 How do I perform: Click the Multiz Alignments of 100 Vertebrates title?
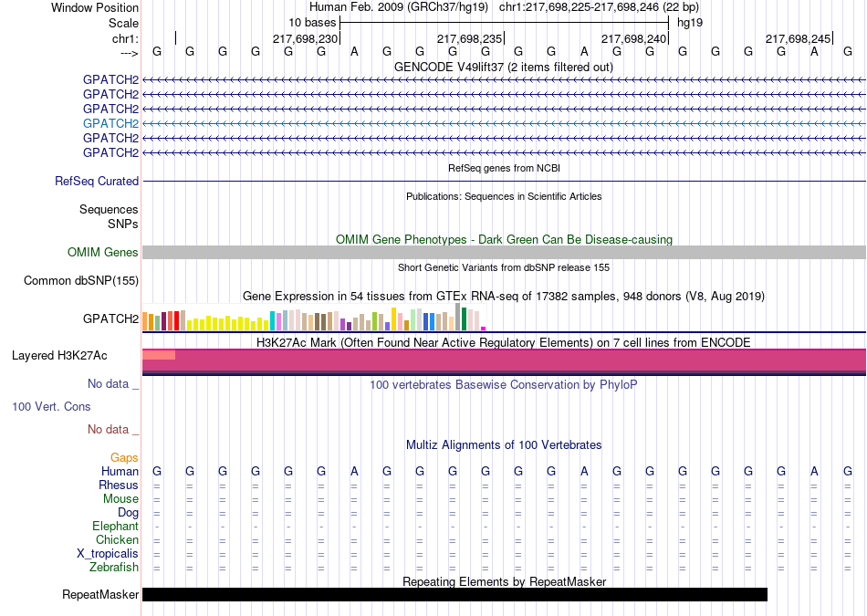pos(504,445)
